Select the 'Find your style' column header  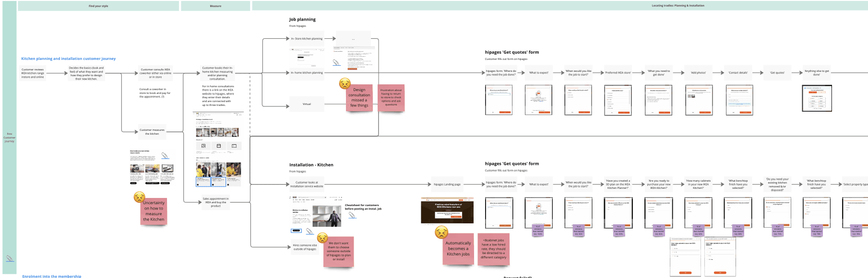tap(98, 6)
